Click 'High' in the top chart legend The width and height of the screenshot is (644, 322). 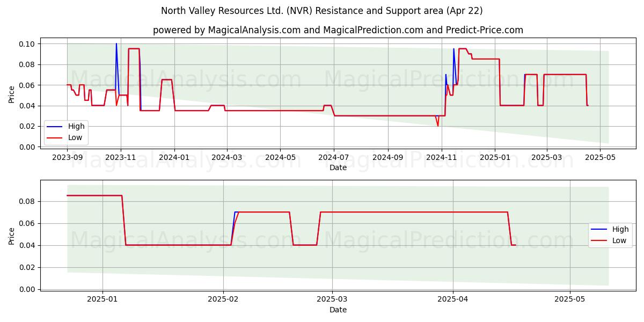pyautogui.click(x=76, y=127)
